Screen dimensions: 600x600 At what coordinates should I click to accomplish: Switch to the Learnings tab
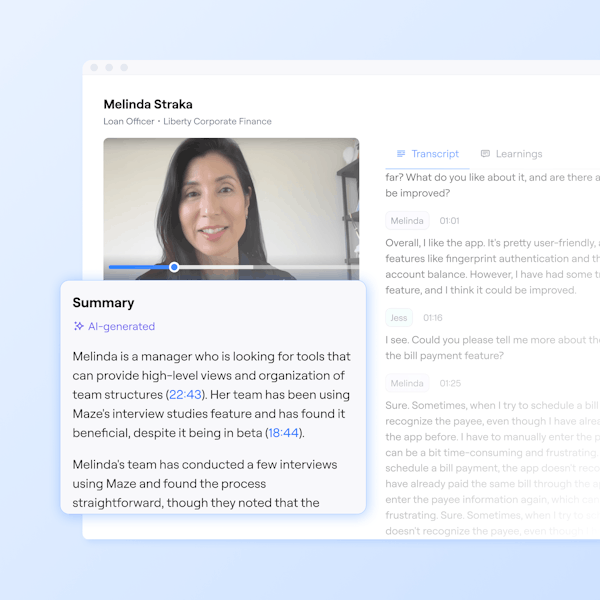[511, 154]
